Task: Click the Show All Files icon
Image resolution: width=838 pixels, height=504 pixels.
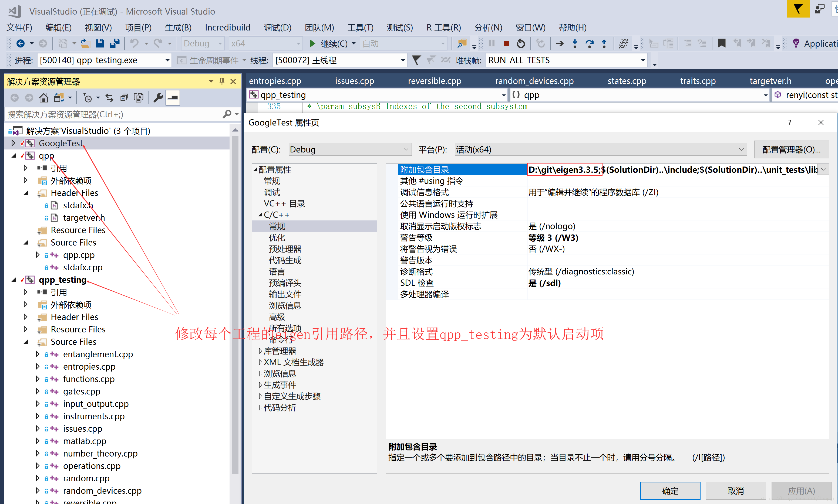Action: pyautogui.click(x=138, y=98)
